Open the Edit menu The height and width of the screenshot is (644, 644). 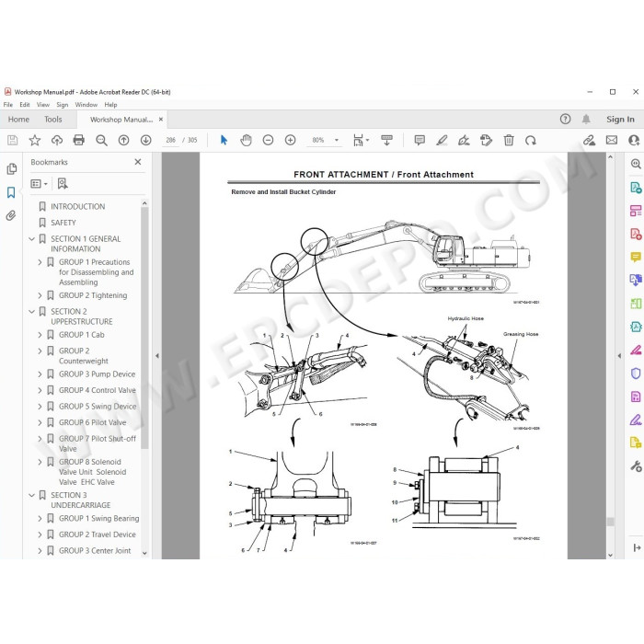(25, 105)
